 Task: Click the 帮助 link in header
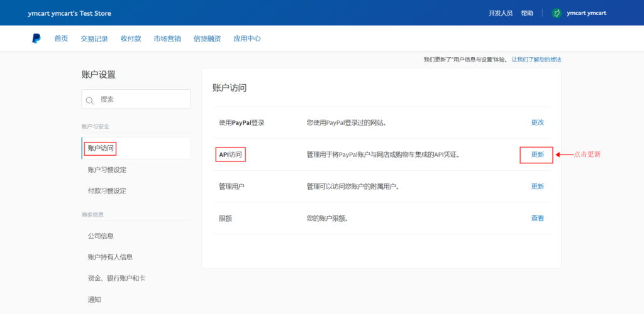[x=527, y=13]
